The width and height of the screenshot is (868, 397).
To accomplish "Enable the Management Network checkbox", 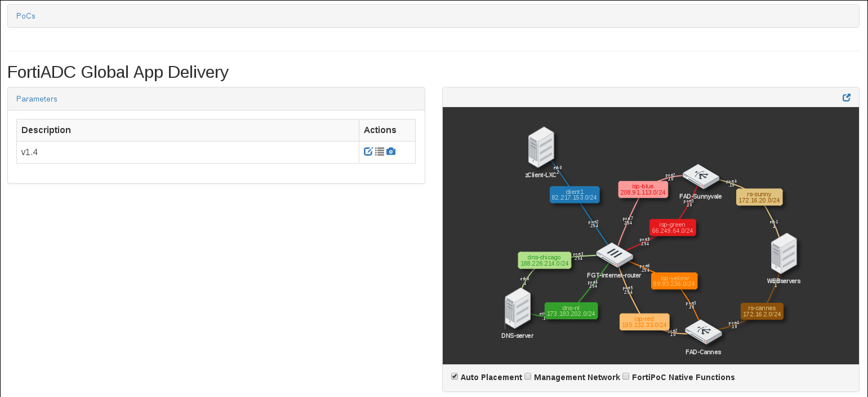I will coord(528,376).
